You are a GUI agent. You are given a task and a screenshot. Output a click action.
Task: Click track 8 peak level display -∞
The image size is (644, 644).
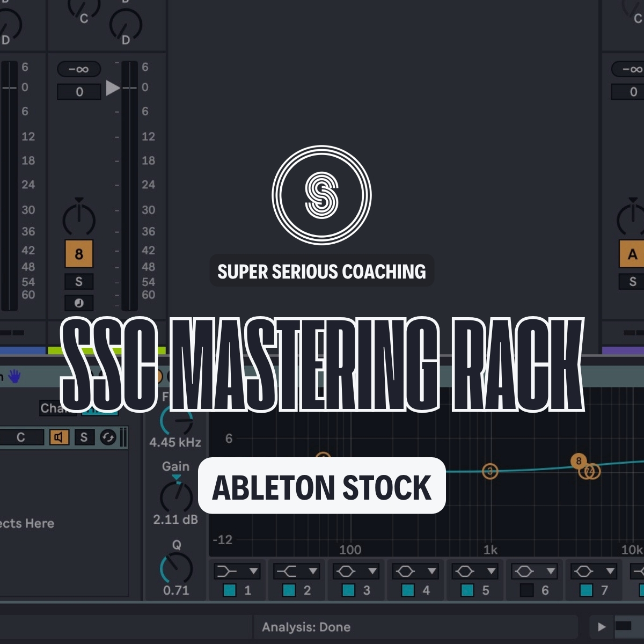(x=79, y=69)
